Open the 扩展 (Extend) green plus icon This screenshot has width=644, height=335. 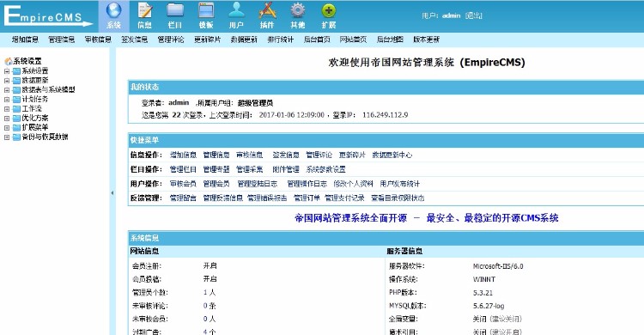coord(329,15)
